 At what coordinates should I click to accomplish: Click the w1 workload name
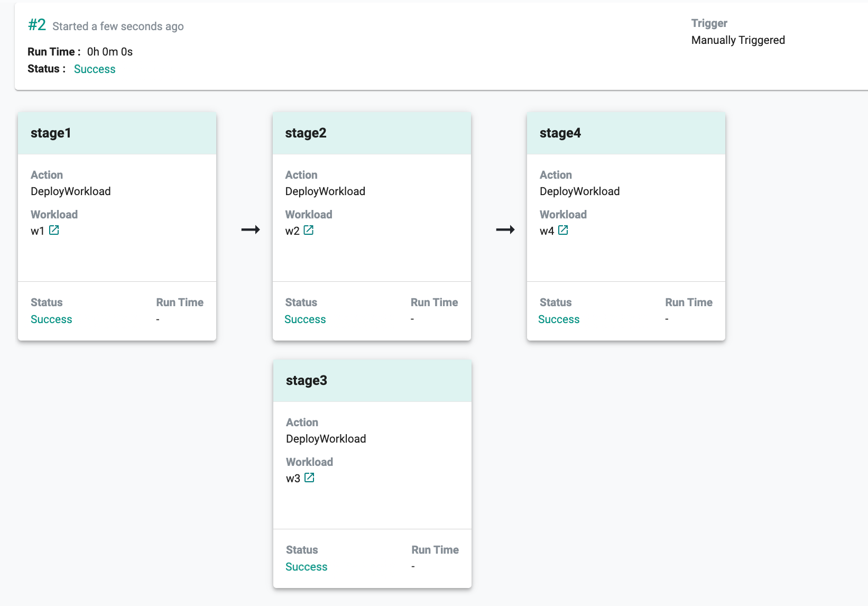point(38,231)
